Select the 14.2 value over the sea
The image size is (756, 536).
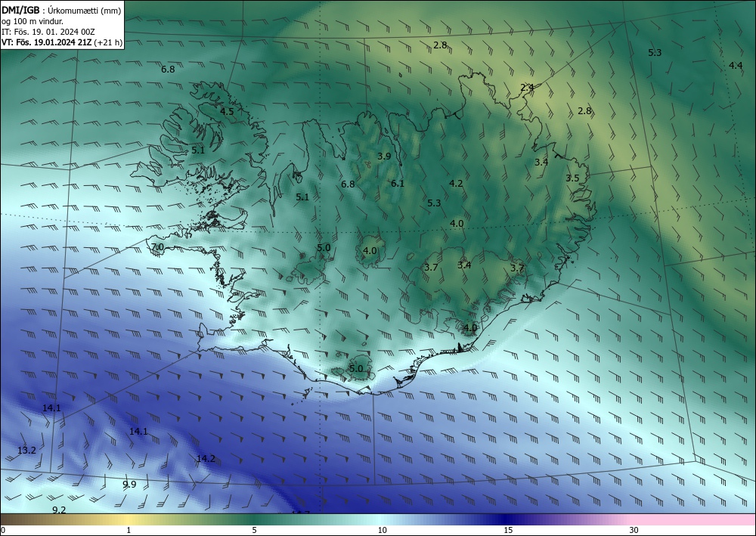tap(206, 458)
